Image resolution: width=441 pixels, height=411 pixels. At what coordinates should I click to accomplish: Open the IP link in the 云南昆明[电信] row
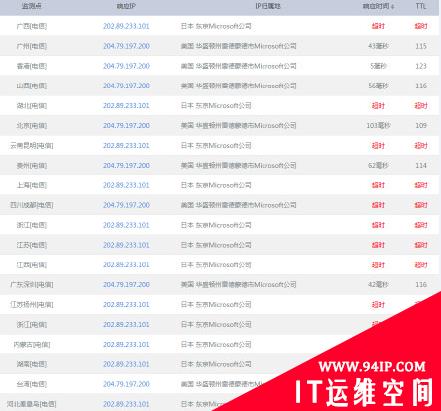(126, 146)
